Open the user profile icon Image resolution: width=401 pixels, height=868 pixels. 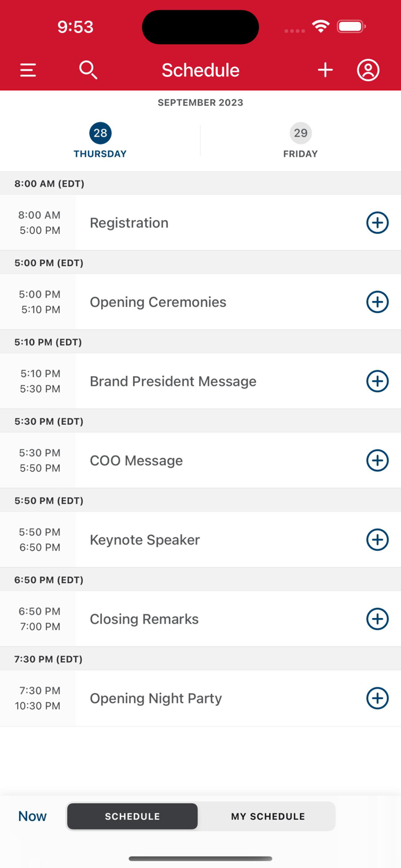click(368, 70)
